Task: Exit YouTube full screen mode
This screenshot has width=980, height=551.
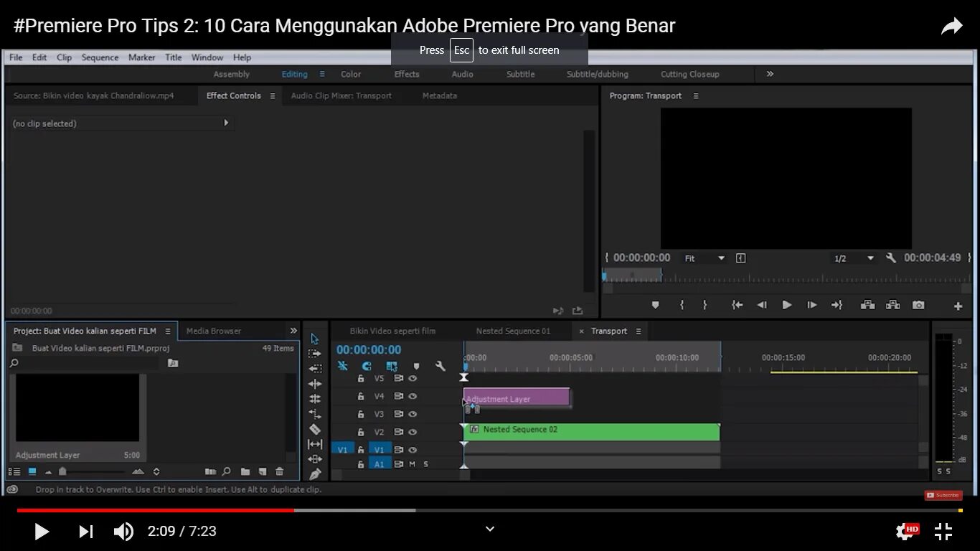Action: pyautogui.click(x=943, y=532)
